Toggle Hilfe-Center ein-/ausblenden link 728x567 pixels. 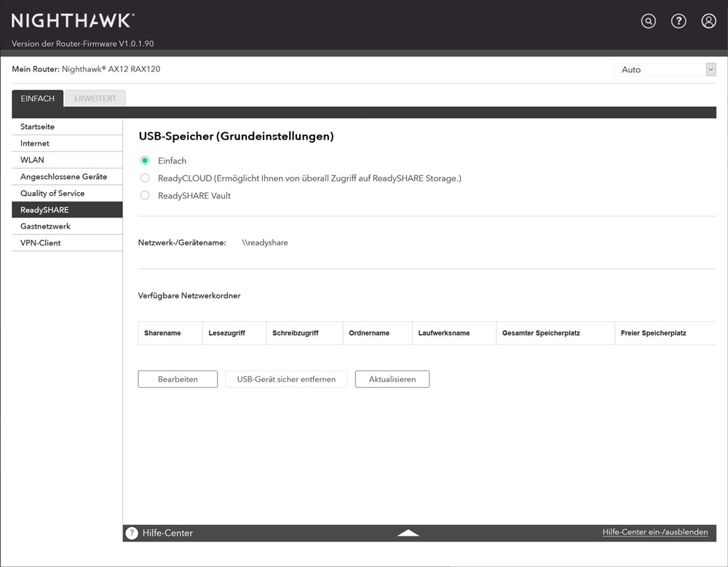(x=654, y=532)
